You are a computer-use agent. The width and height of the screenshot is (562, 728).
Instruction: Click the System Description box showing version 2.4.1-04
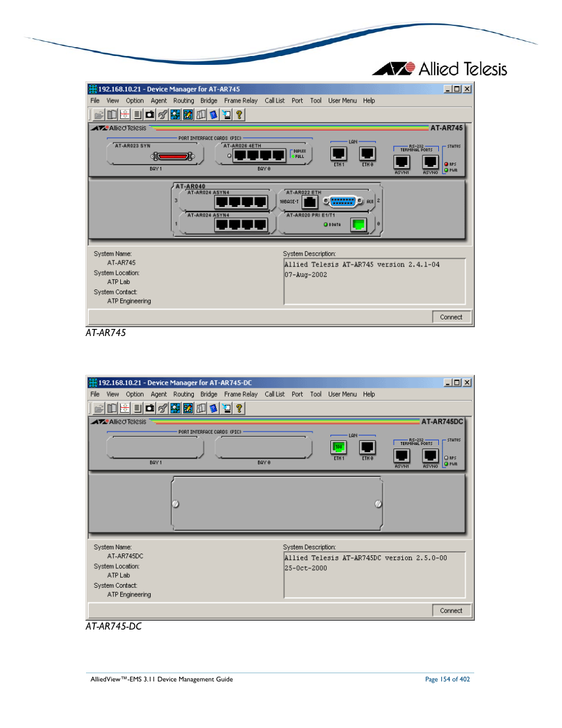(375, 281)
